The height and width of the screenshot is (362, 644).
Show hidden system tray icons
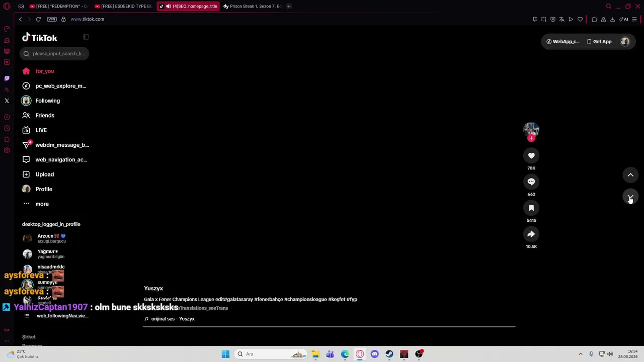tap(580, 354)
